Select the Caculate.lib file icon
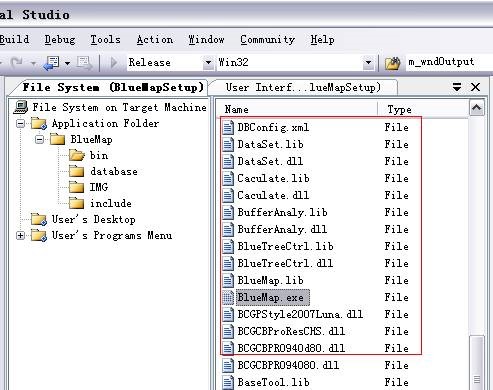 pos(228,179)
